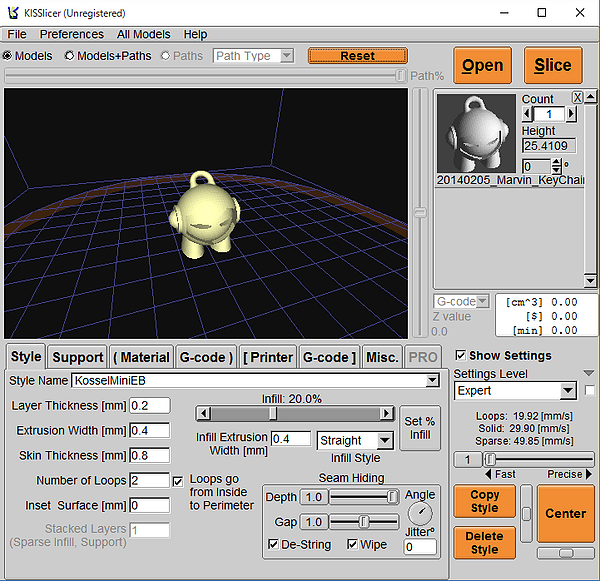
Task: Click the Center button
Action: coord(566,513)
